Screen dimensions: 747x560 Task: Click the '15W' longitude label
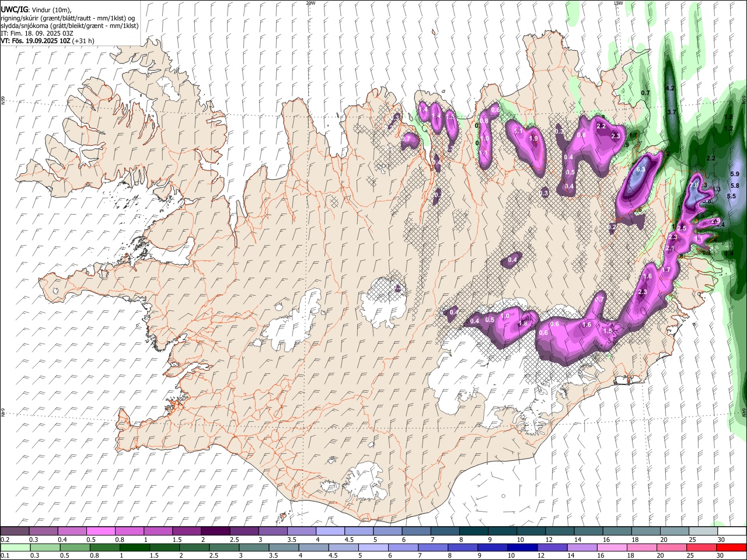pyautogui.click(x=619, y=3)
